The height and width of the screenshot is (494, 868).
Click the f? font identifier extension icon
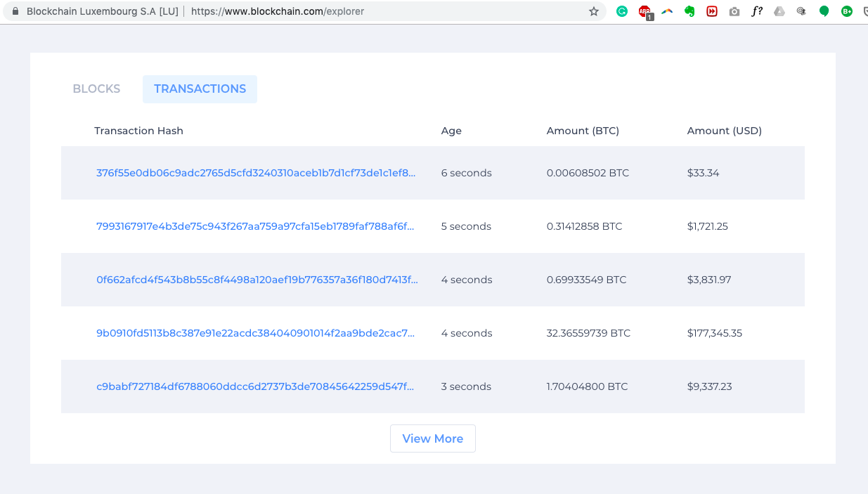(757, 11)
